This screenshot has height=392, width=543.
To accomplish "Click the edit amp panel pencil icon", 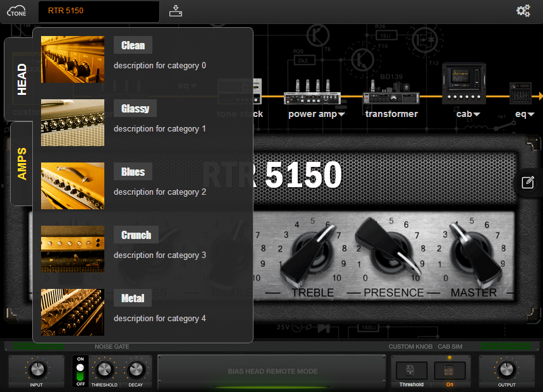I will point(528,183).
